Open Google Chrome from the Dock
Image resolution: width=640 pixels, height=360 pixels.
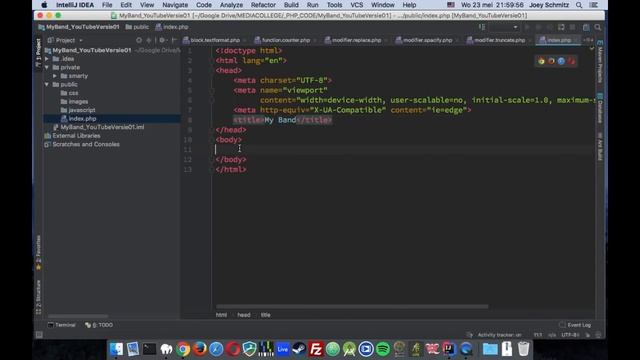[x=183, y=349]
